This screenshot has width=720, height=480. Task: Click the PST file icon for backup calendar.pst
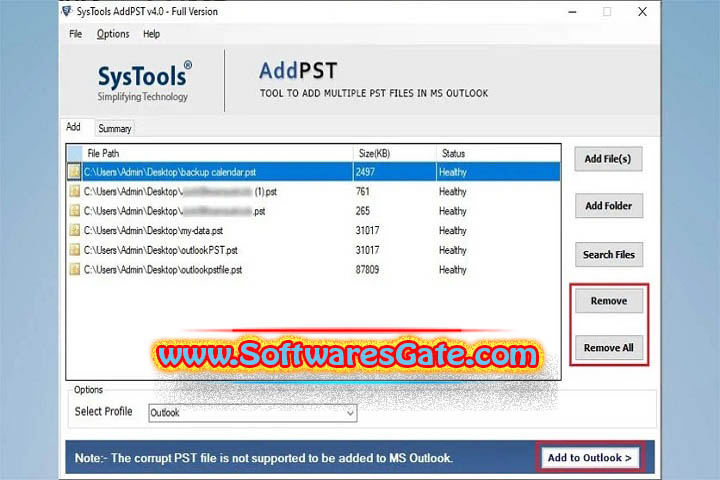[x=74, y=172]
